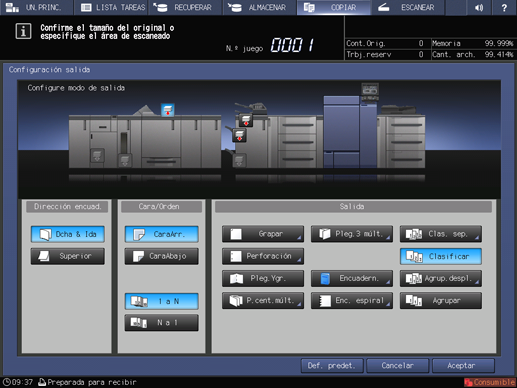Set output order to N a 1

point(162,323)
